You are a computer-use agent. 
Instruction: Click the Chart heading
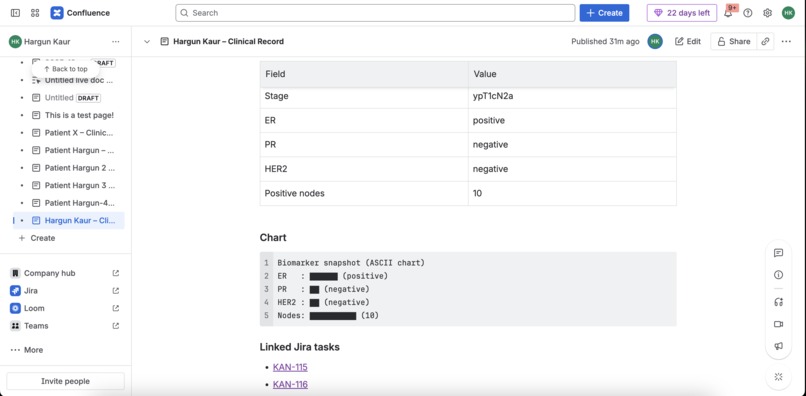click(273, 238)
